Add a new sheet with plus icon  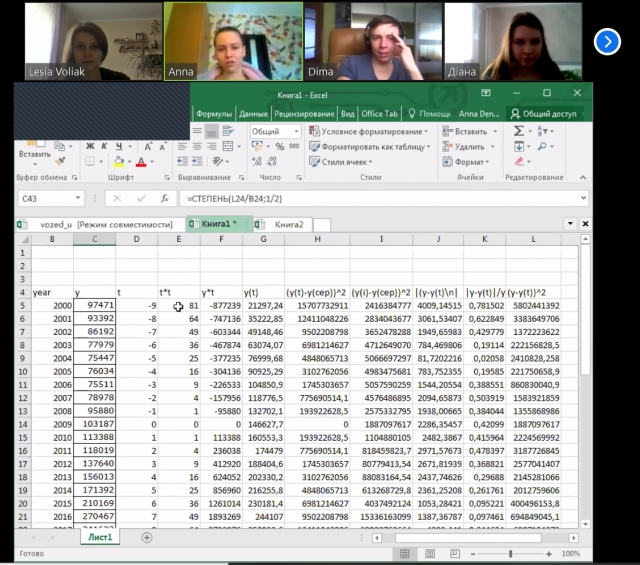point(147,538)
